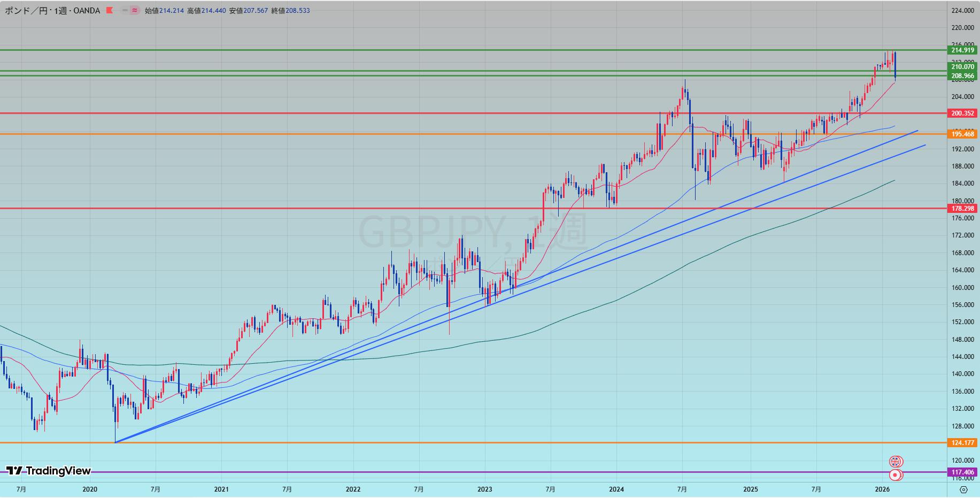Image resolution: width=980 pixels, height=498 pixels.
Task: Select the green 208.966 price label
Action: pos(962,76)
